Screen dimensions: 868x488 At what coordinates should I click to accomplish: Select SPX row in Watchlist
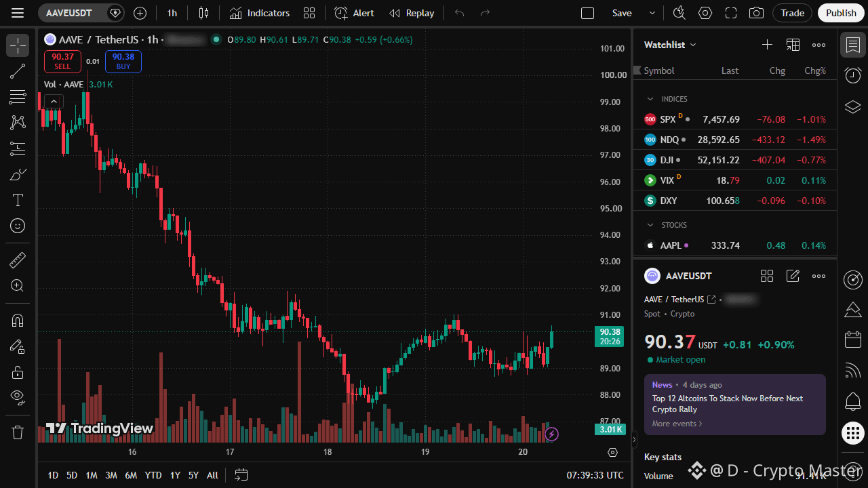735,119
